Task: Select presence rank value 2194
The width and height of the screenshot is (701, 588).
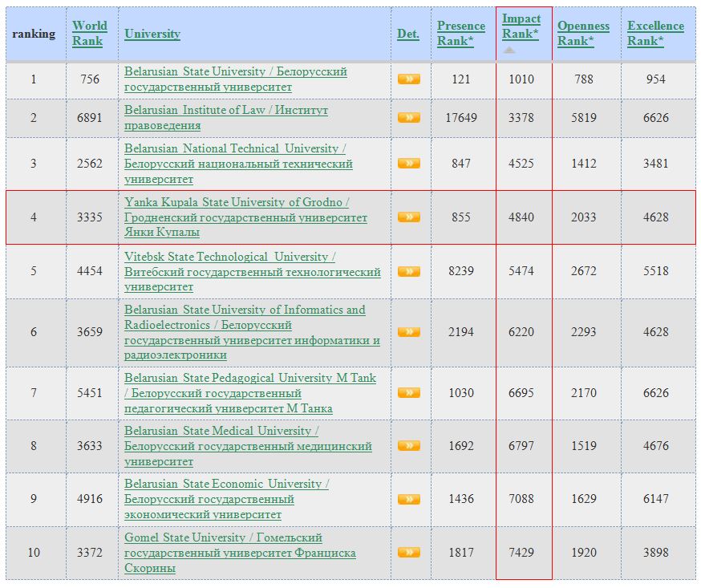Action: pyautogui.click(x=461, y=332)
